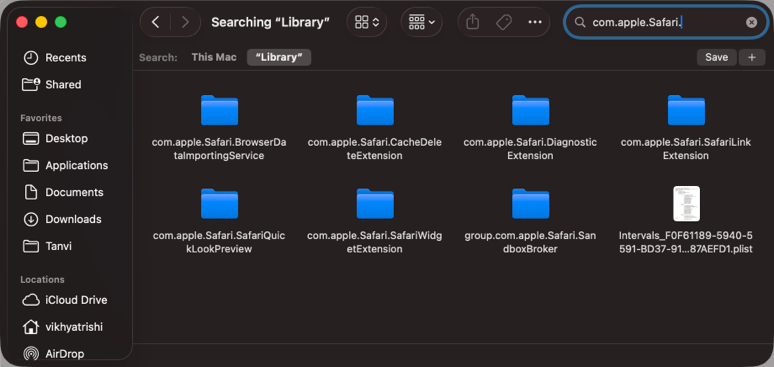This screenshot has width=774, height=367.
Task: Click the group.com.apple.Safari.SandboxBroker name label
Action: 530,243
